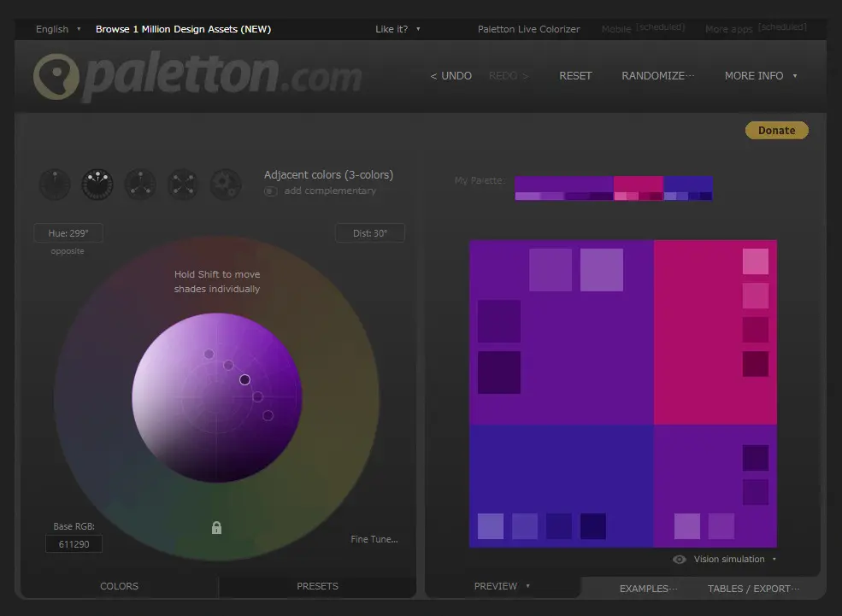The height and width of the screenshot is (616, 842).
Task: Select the monochromatic color scheme icon
Action: coord(55,184)
